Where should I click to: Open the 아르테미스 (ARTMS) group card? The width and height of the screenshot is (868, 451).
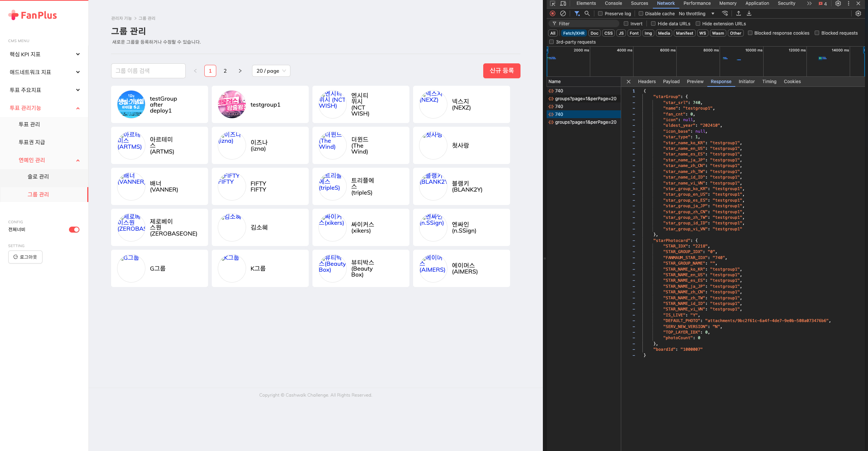(x=160, y=145)
